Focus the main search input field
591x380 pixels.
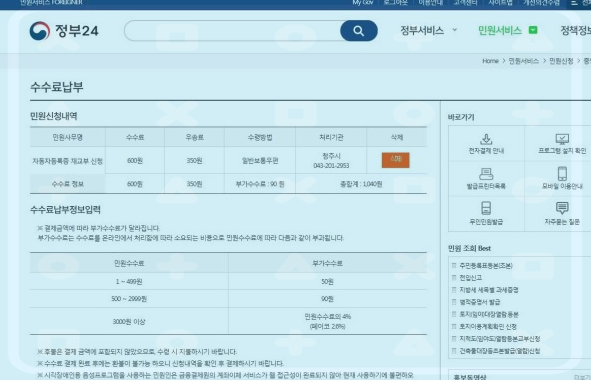click(233, 31)
